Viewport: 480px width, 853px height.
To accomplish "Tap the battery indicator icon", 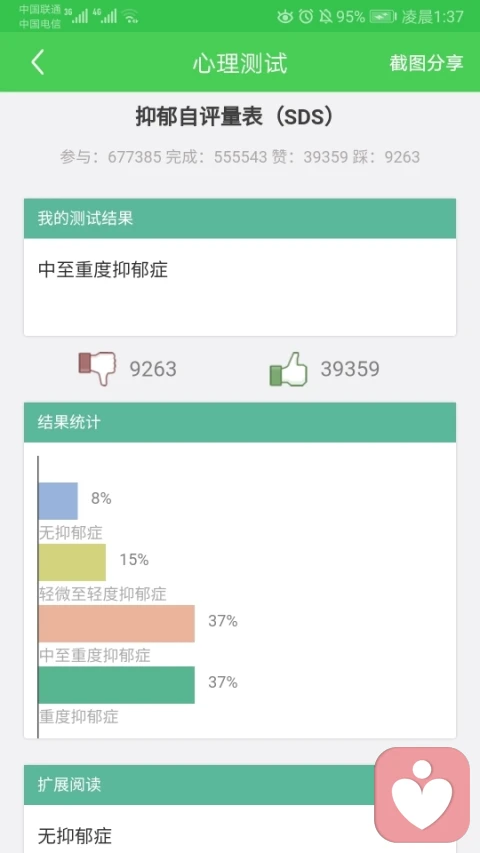I will (x=383, y=17).
